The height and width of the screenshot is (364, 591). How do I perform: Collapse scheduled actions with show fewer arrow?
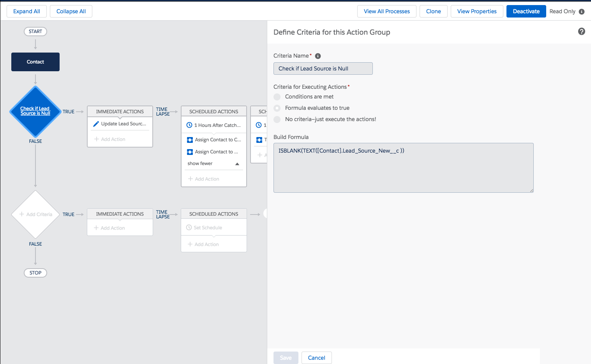click(x=237, y=164)
